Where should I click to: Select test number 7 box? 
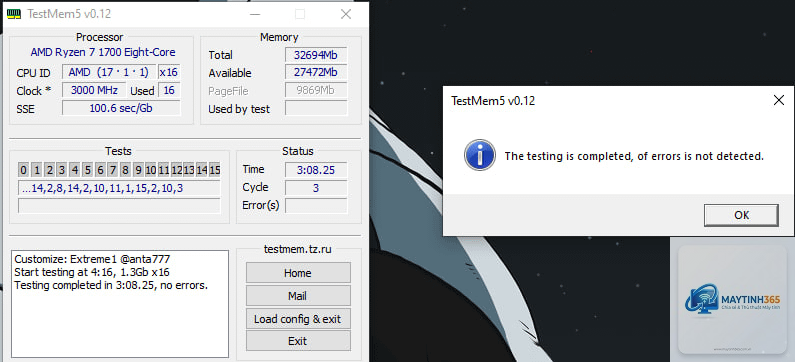pyautogui.click(x=113, y=169)
